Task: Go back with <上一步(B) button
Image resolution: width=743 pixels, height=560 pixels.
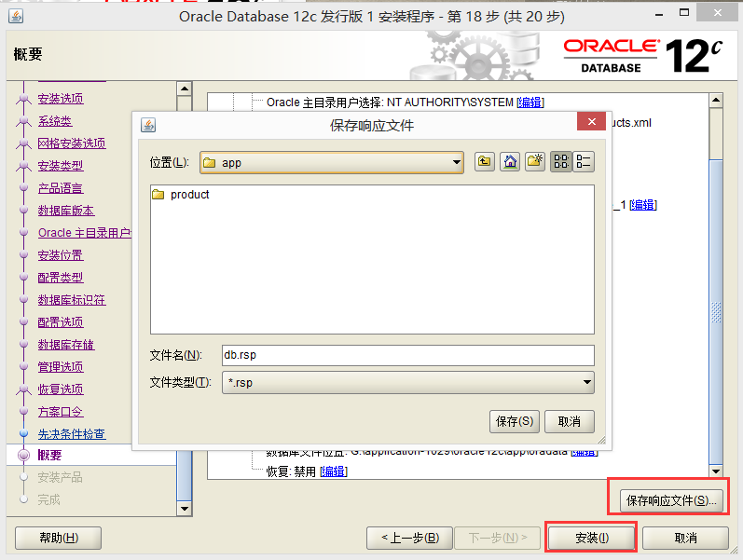Action: tap(410, 539)
